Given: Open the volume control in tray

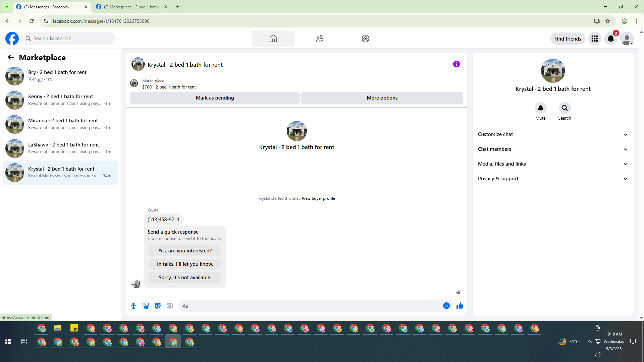Looking at the screenshot, I should pyautogui.click(x=598, y=355).
